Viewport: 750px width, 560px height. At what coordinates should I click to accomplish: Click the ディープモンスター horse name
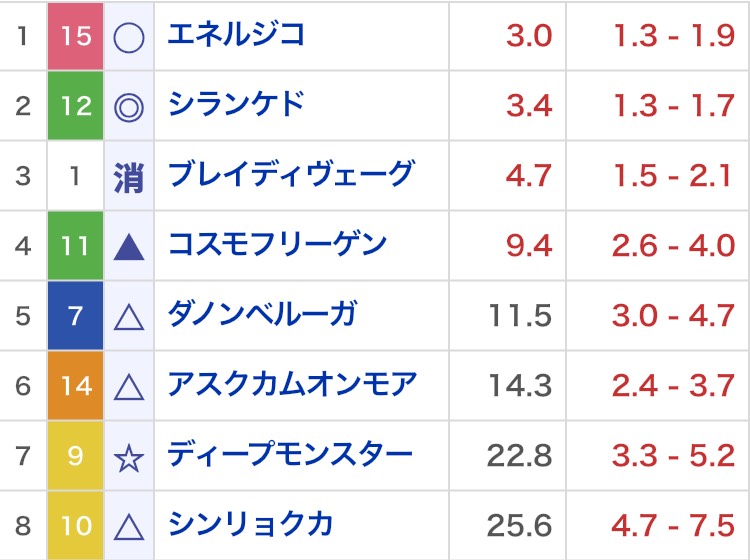tap(290, 456)
